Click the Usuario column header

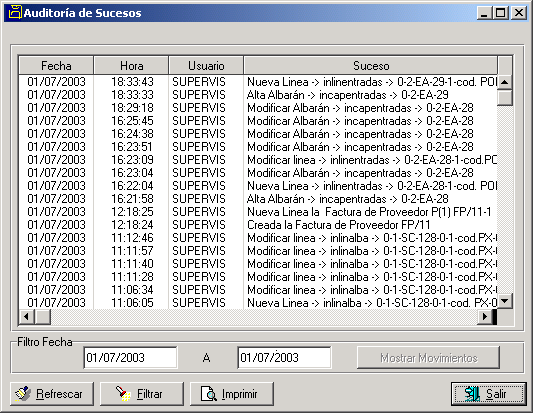click(x=206, y=65)
